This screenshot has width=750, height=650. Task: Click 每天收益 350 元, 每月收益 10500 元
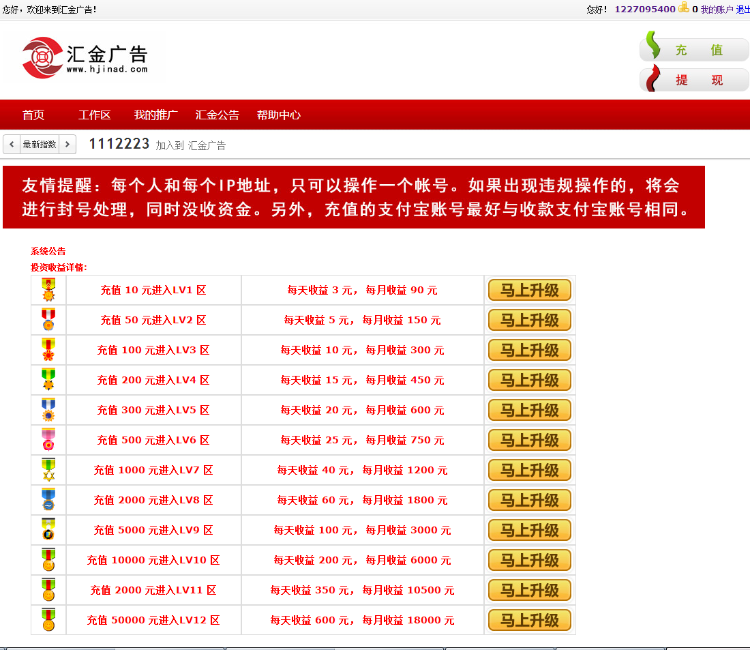pyautogui.click(x=362, y=590)
